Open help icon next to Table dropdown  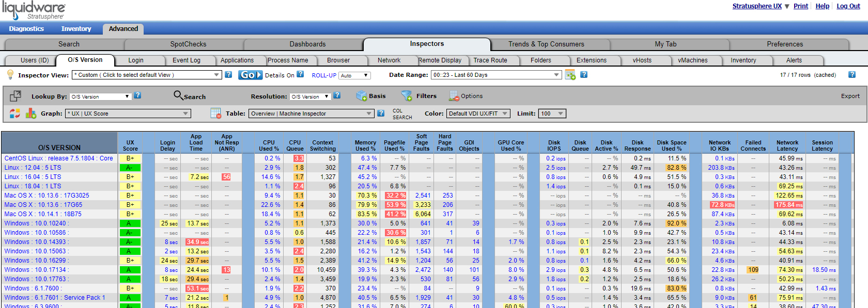381,113
